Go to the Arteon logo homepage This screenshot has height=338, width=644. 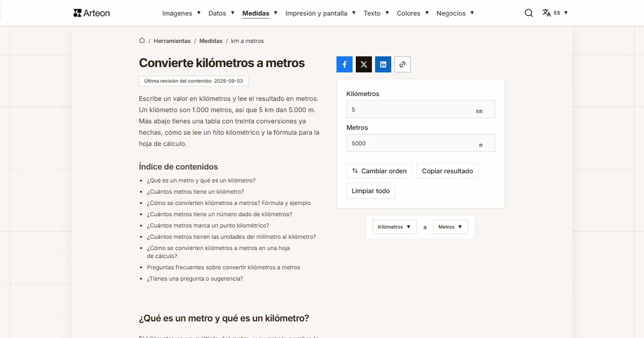click(x=92, y=13)
